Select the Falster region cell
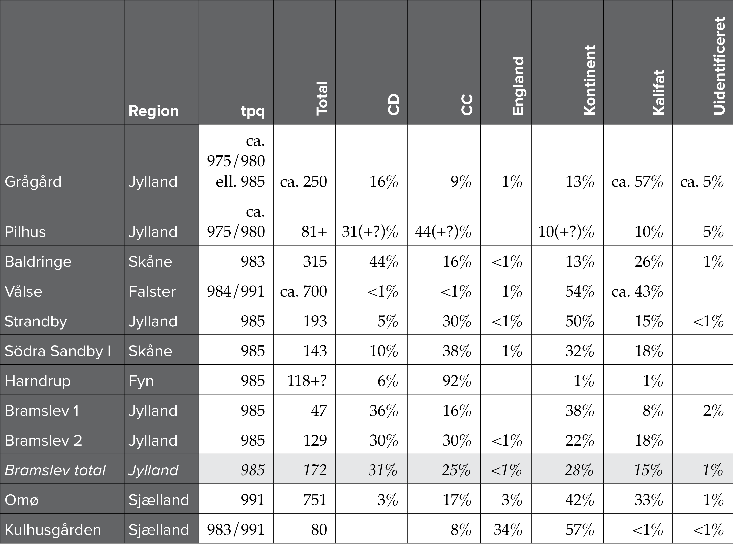The width and height of the screenshot is (746, 560). pos(152,291)
